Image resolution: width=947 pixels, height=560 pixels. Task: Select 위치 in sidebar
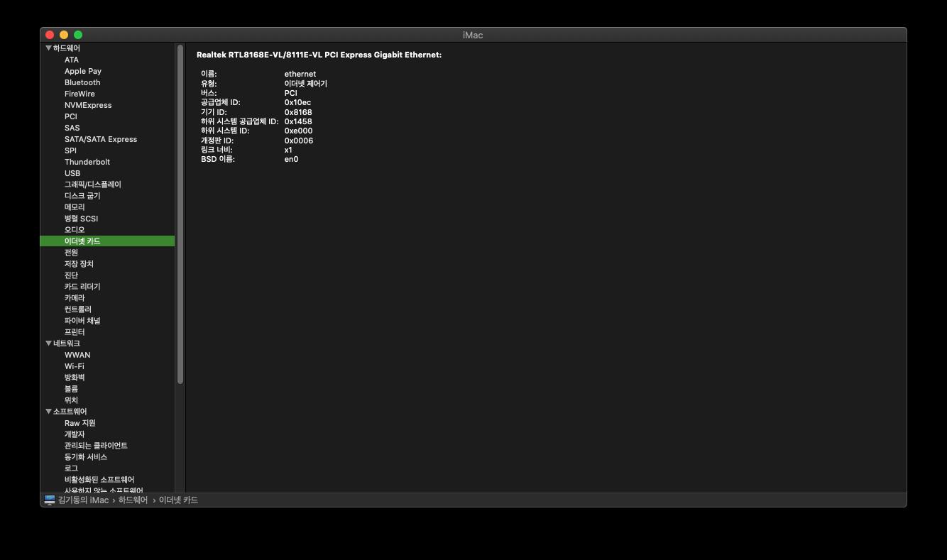pyautogui.click(x=71, y=400)
